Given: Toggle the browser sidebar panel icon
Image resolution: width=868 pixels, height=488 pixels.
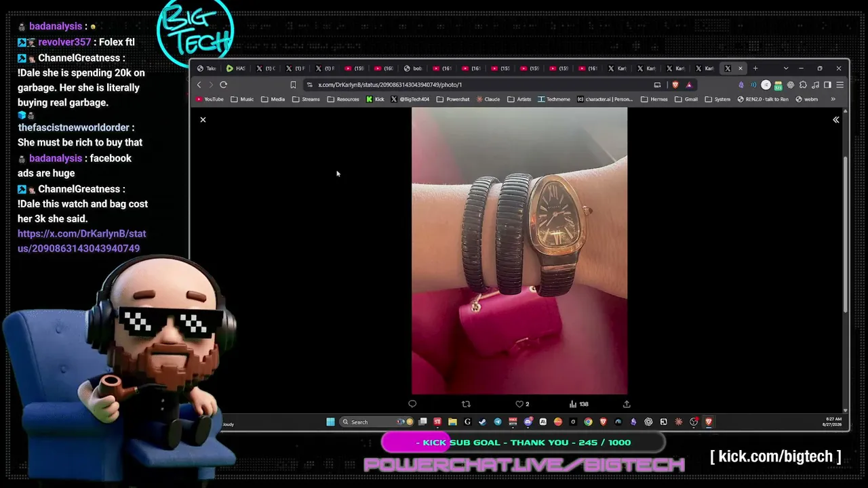Looking at the screenshot, I should point(827,85).
